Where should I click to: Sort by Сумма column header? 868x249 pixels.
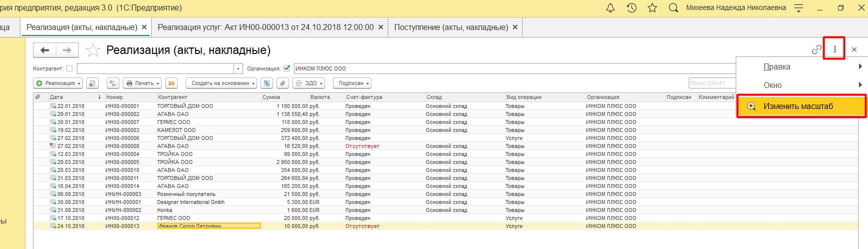284,97
